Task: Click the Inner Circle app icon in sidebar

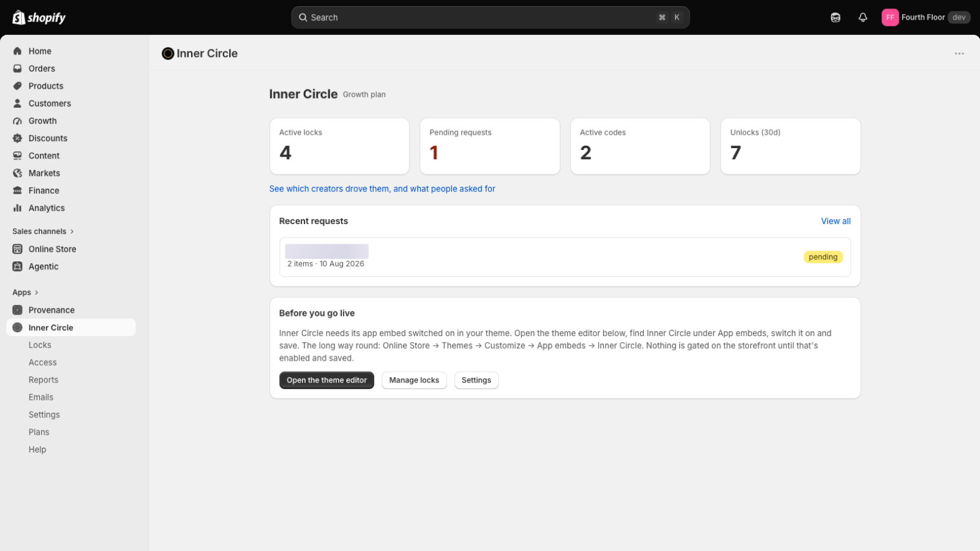Action: tap(17, 328)
